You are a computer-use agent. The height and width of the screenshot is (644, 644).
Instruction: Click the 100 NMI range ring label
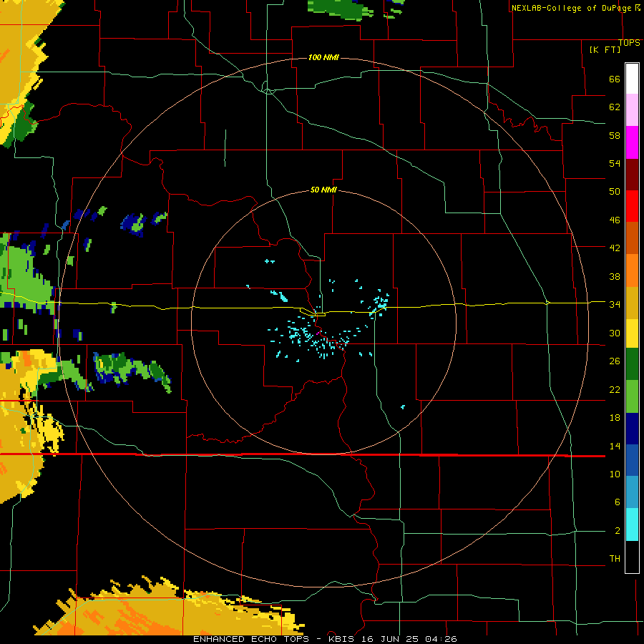323,57
